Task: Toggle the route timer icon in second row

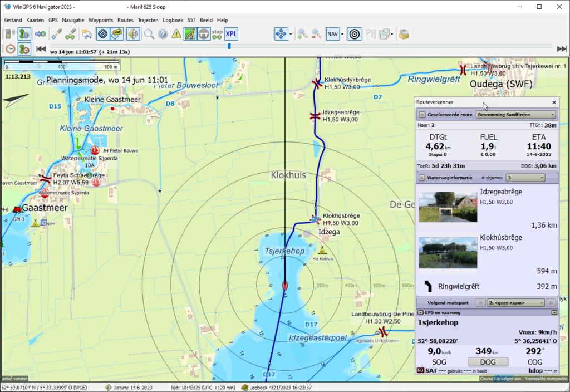Action: point(24,49)
